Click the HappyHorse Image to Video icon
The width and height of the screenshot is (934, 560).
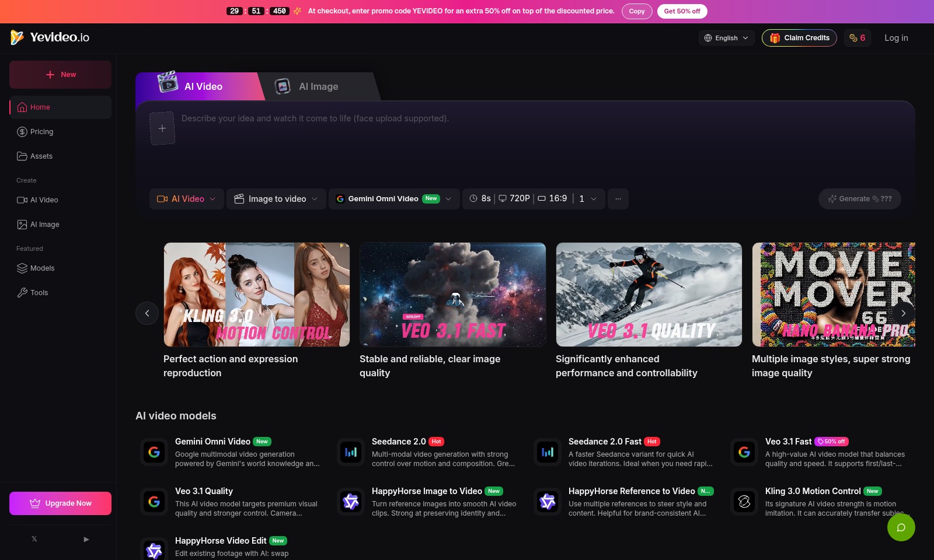tap(351, 502)
